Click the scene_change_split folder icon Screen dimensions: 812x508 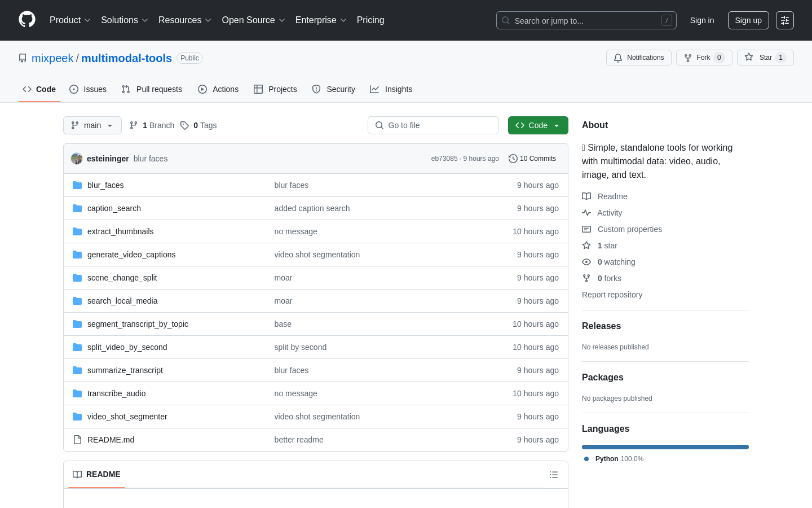[x=77, y=278]
